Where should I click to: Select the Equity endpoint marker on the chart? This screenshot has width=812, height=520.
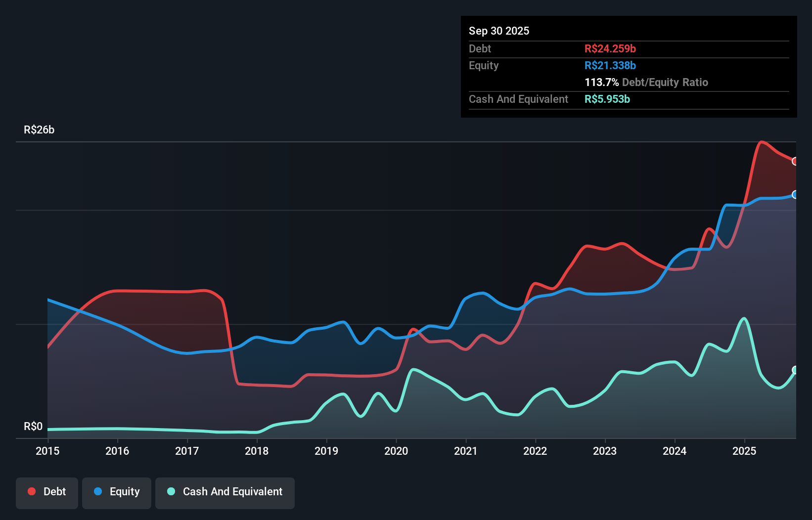tap(795, 195)
